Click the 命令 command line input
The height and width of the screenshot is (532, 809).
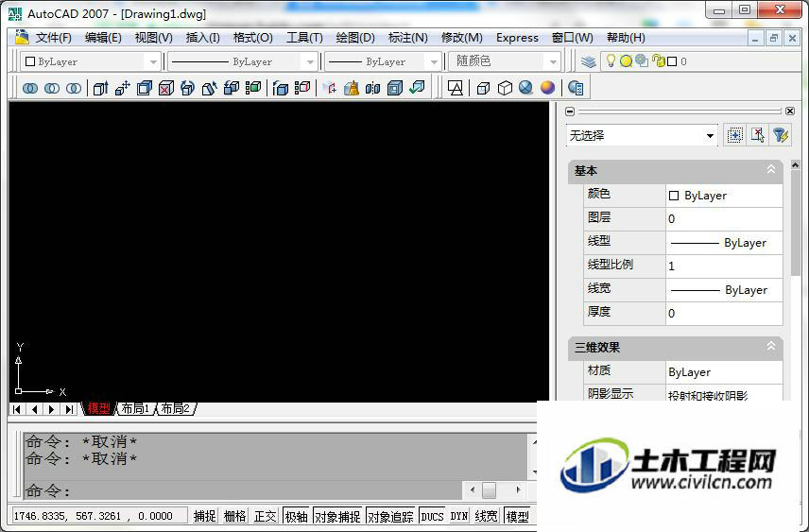(243, 490)
